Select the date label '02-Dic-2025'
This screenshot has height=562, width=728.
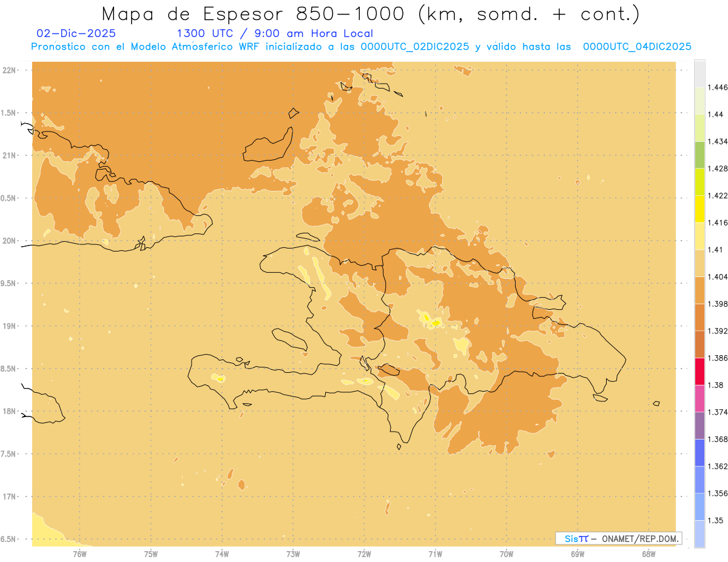click(76, 33)
